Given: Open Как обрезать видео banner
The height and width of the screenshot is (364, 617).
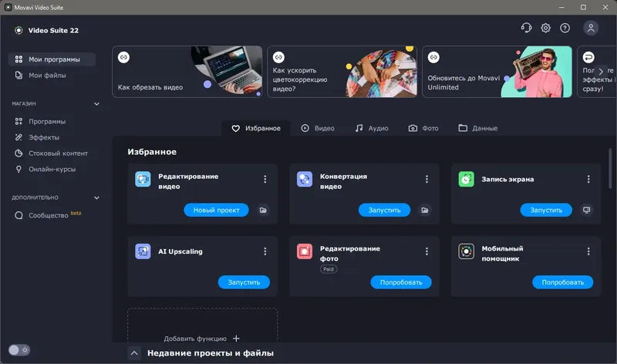Looking at the screenshot, I should [187, 72].
